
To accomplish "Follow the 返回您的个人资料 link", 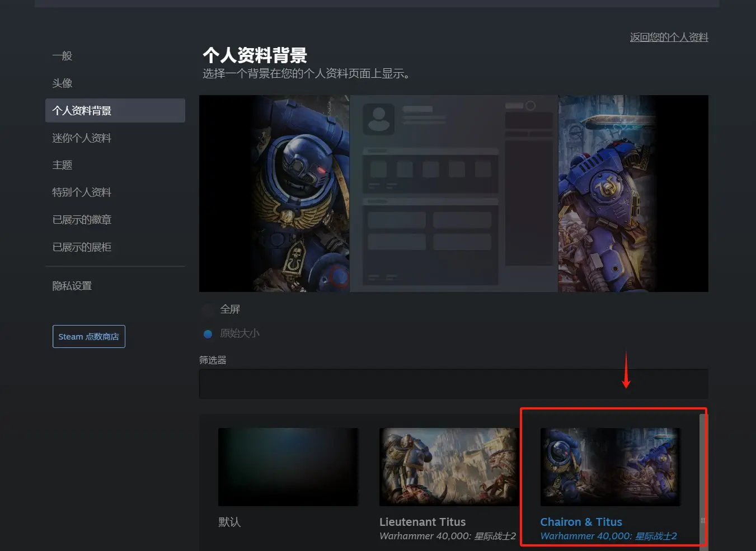I will [x=669, y=37].
